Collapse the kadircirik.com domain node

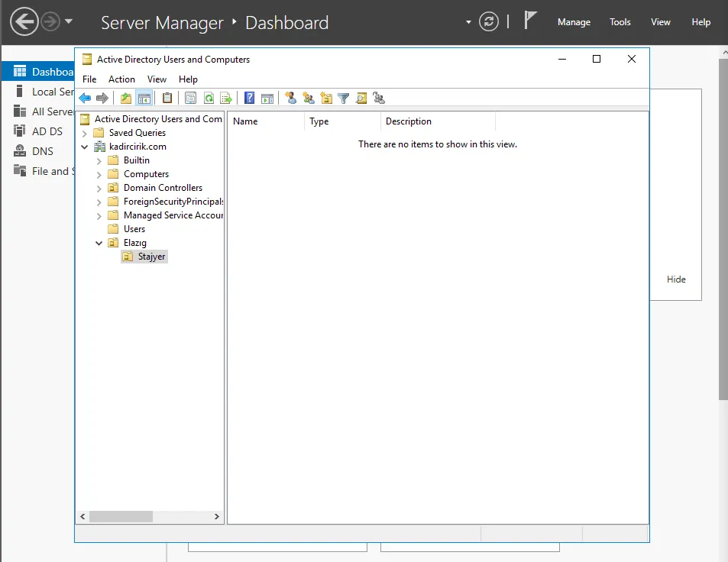coord(85,147)
